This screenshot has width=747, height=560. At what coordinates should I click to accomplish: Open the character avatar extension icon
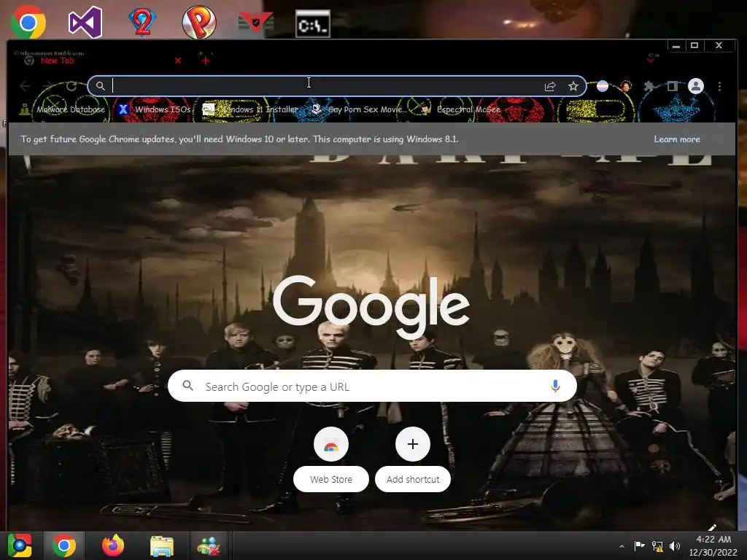pyautogui.click(x=625, y=86)
